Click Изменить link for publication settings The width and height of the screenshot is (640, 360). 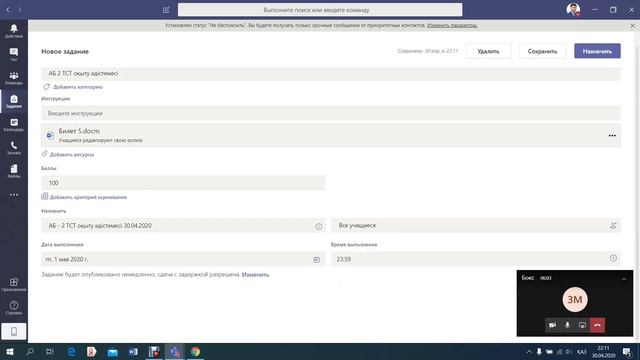[x=255, y=274]
